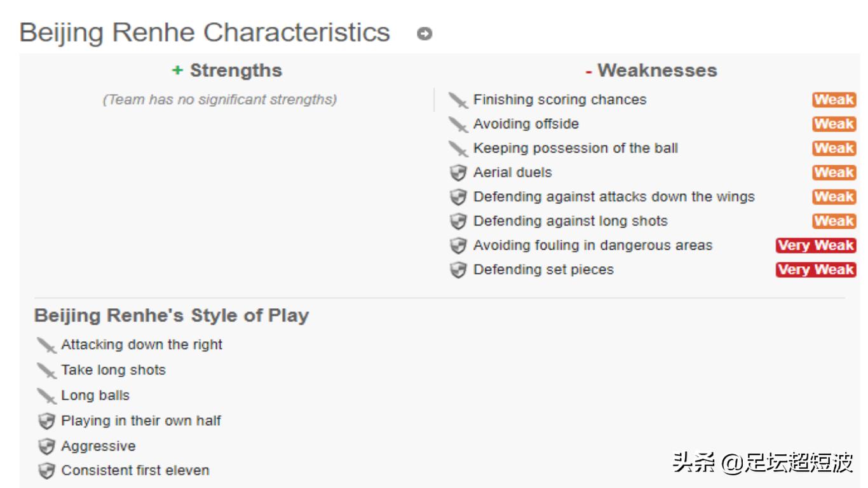The width and height of the screenshot is (868, 488).
Task: Click sword icon next to Attacking down the right
Action: [46, 346]
